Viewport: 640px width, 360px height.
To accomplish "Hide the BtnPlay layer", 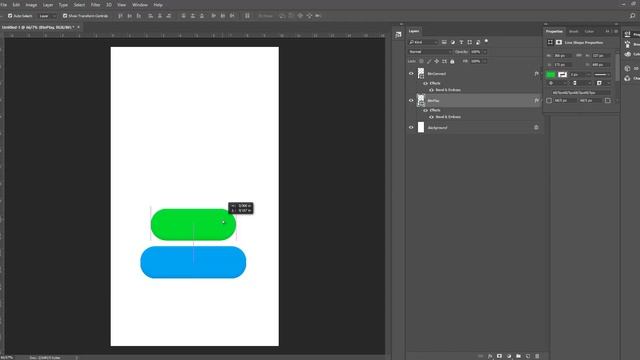I will coord(411,100).
